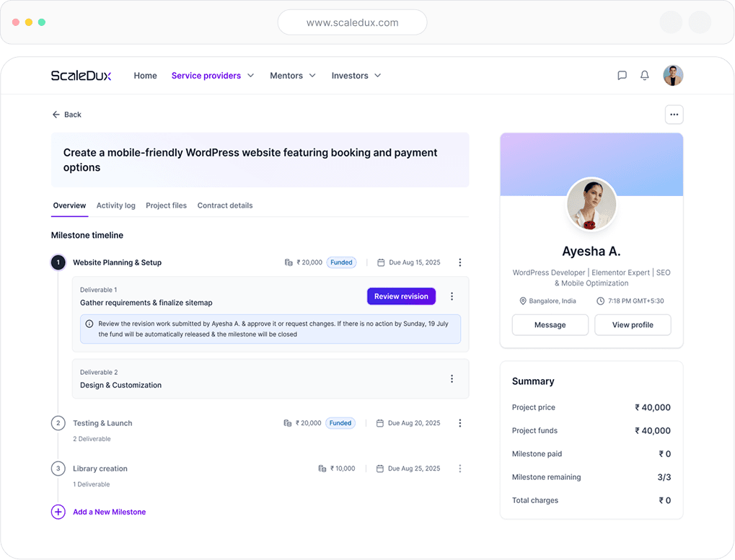Open options menu for Library creation milestone
The image size is (735, 560).
tap(460, 468)
